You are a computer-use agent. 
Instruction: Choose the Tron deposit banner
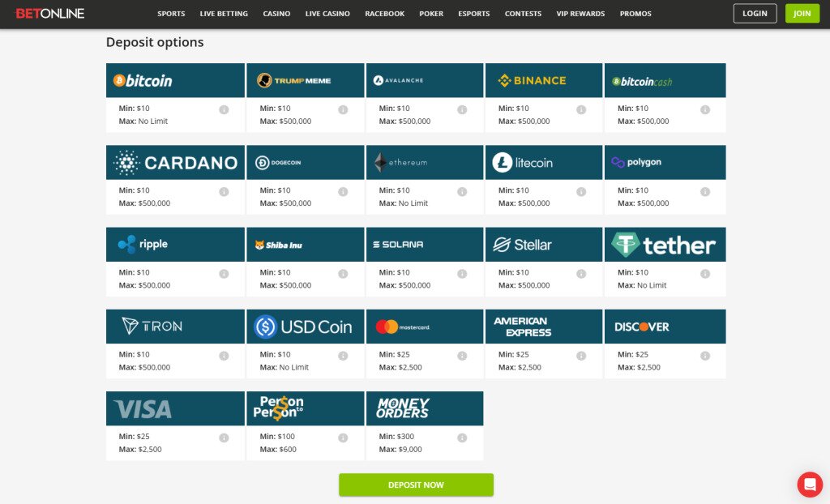tap(175, 327)
